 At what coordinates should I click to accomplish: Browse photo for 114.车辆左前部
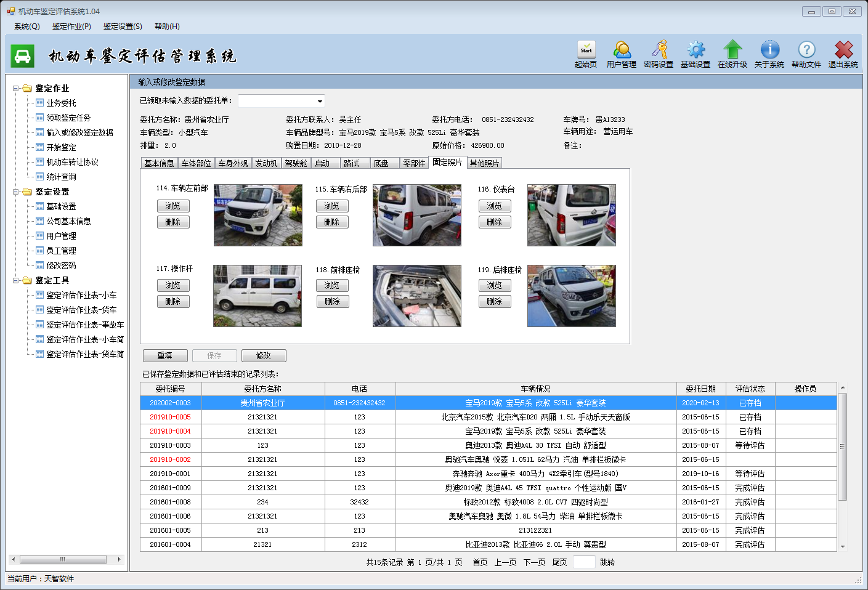[x=173, y=206]
